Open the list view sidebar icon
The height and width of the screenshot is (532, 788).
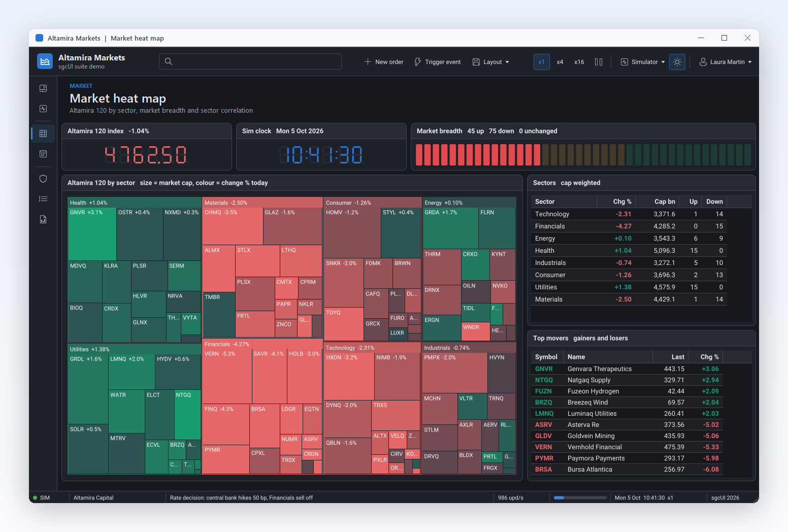pyautogui.click(x=43, y=199)
